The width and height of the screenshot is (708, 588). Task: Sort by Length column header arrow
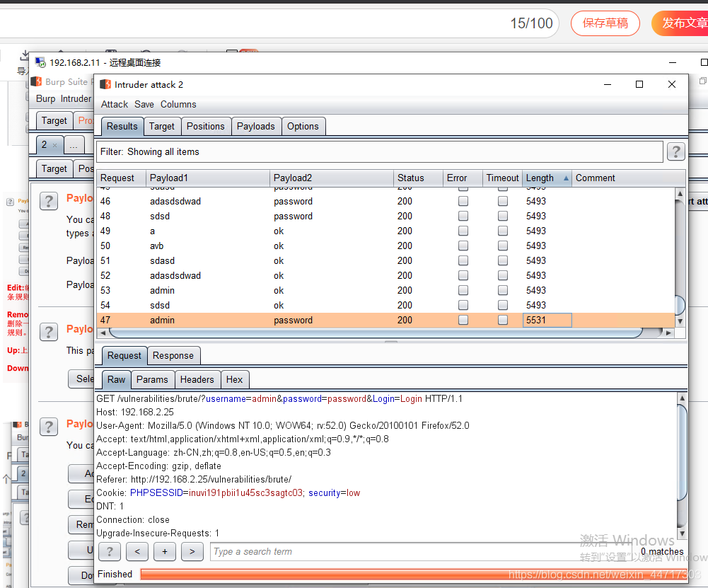(566, 178)
